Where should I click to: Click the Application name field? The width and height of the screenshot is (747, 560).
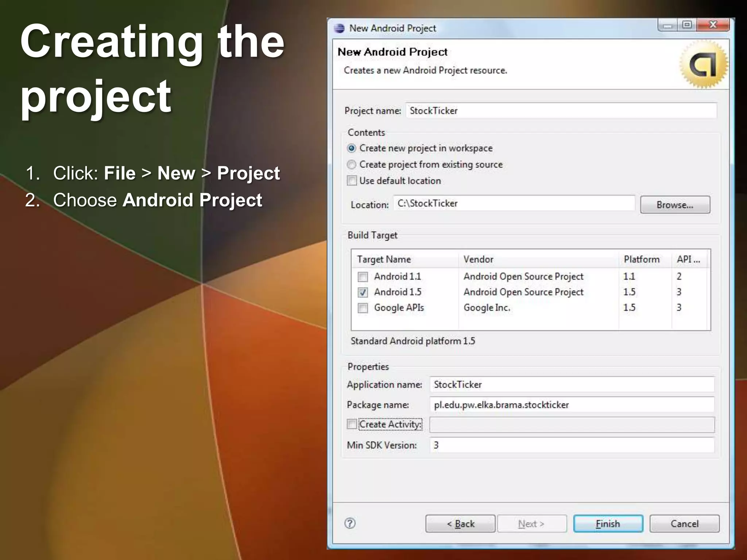click(x=572, y=384)
